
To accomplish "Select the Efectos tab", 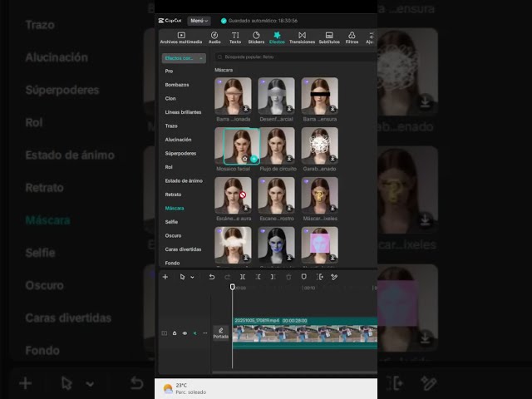I will point(277,37).
